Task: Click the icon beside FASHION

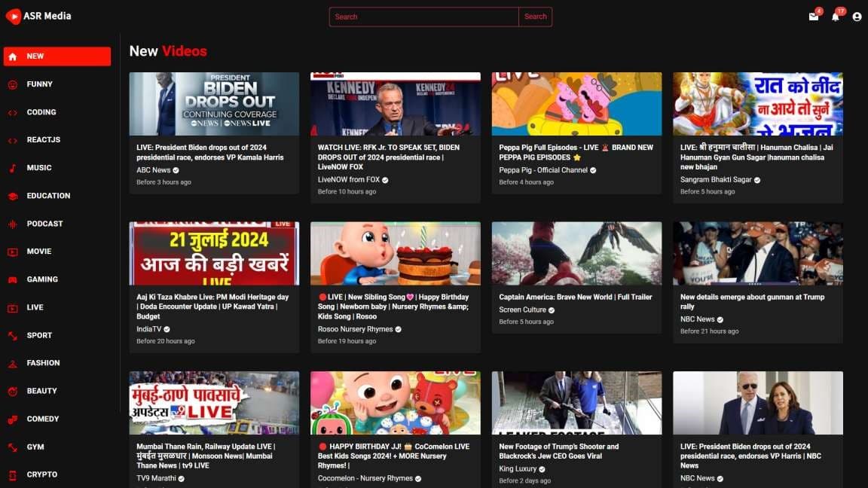Action: (13, 364)
